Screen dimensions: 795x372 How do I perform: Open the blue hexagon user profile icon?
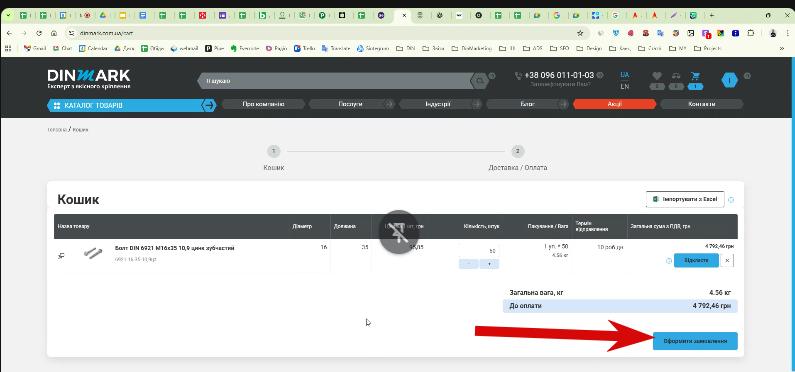[729, 80]
